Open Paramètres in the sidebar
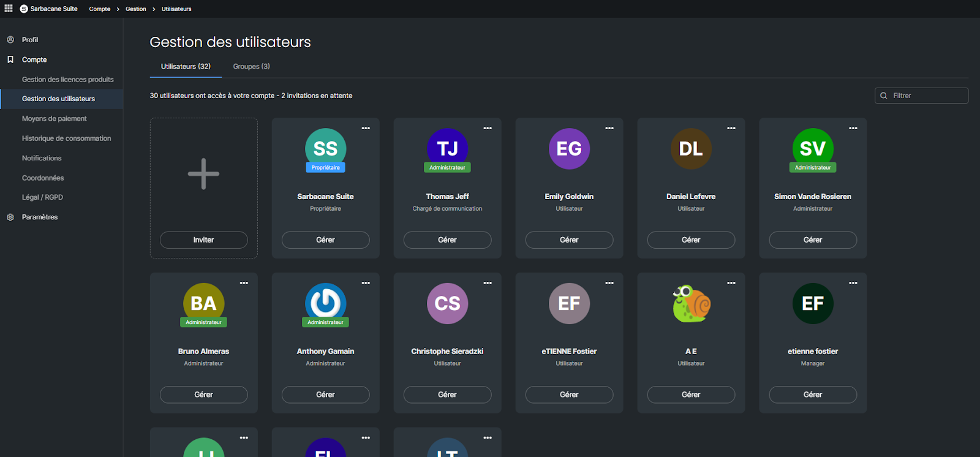980x457 pixels. [x=40, y=217]
